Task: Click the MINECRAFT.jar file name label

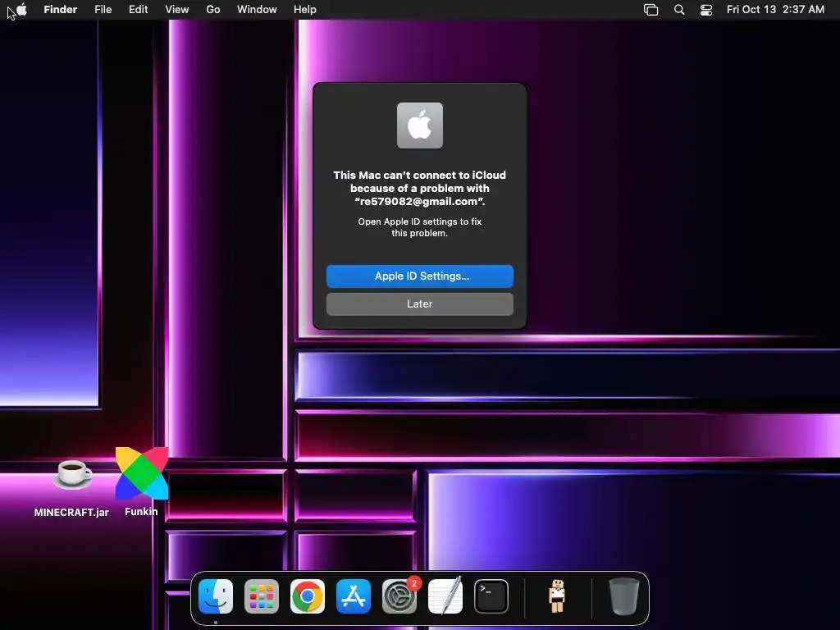Action: (x=71, y=512)
